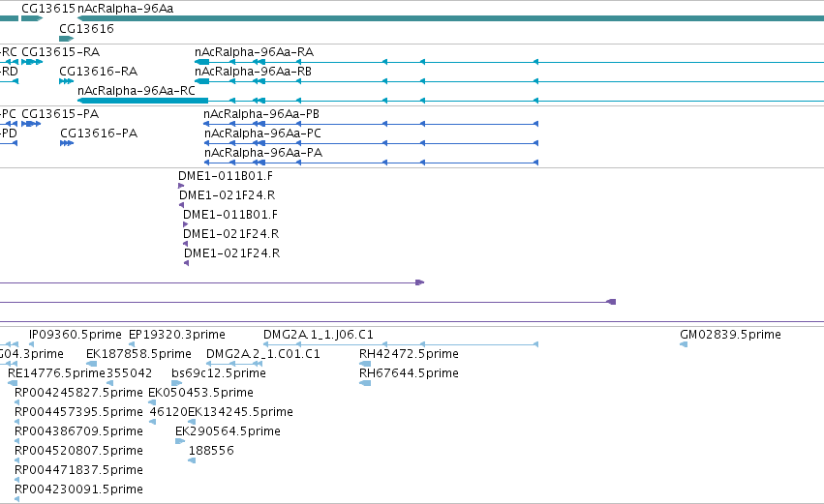This screenshot has height=504, width=824.
Task: Select the EK134245.5prime label
Action: pyautogui.click(x=241, y=412)
